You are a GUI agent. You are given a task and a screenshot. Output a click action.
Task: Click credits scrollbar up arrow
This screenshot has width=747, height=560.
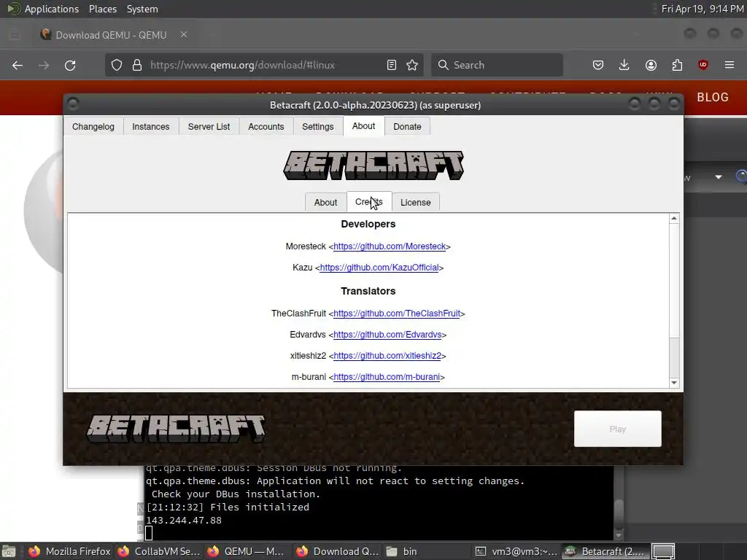click(674, 219)
